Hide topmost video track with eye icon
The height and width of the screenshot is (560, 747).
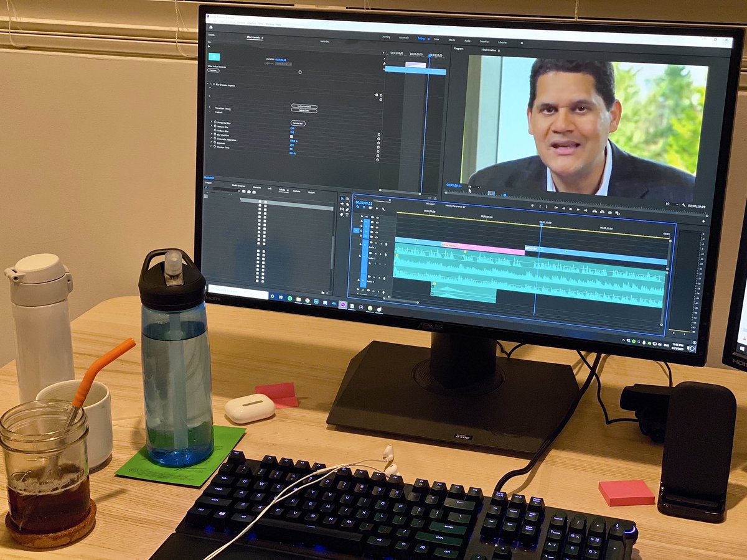(377, 218)
